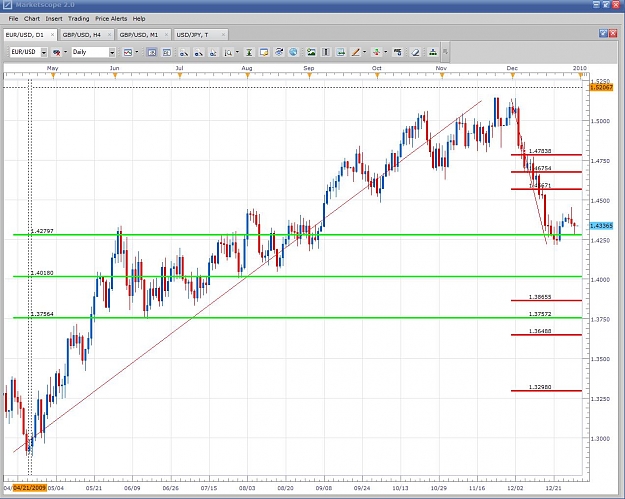This screenshot has height=499, width=625.
Task: Toggle the highlighted chart mode button
Action: click(x=151, y=52)
